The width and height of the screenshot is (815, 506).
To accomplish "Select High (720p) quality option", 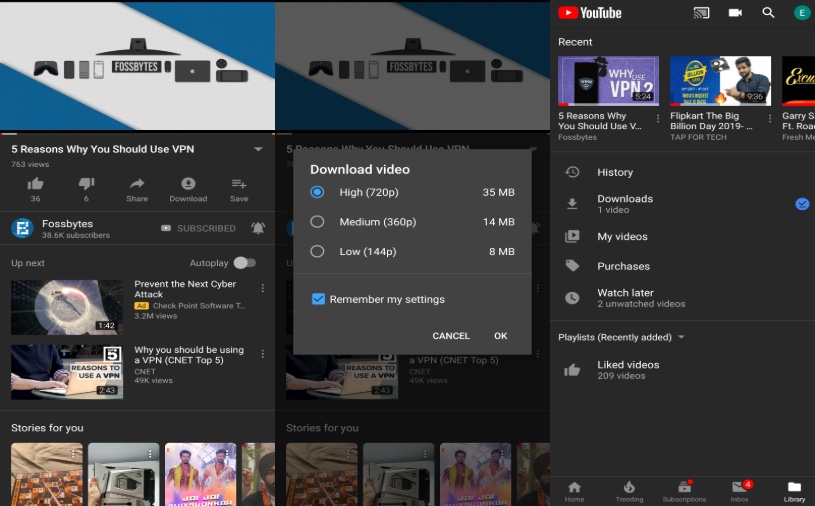I will tap(318, 192).
